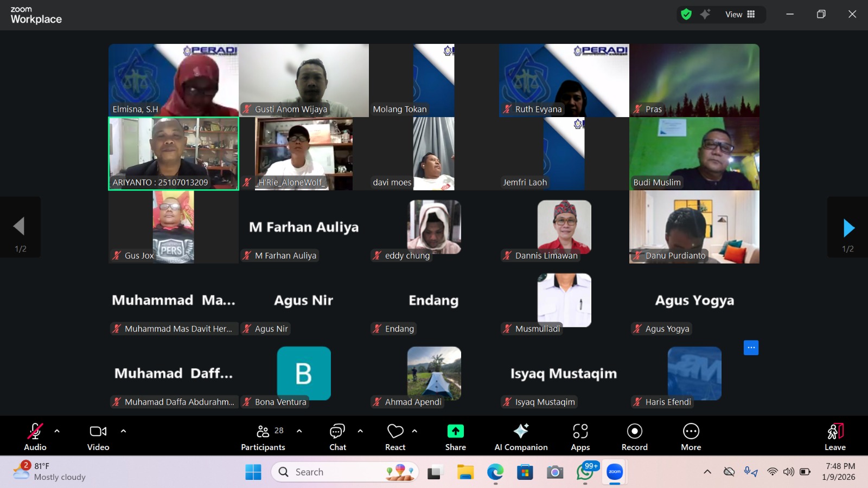868x488 pixels.
Task: Expand video options arrow next to Video
Action: [123, 431]
